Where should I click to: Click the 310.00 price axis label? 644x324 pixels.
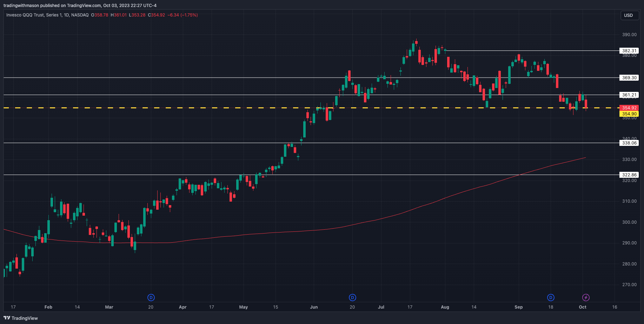click(629, 201)
